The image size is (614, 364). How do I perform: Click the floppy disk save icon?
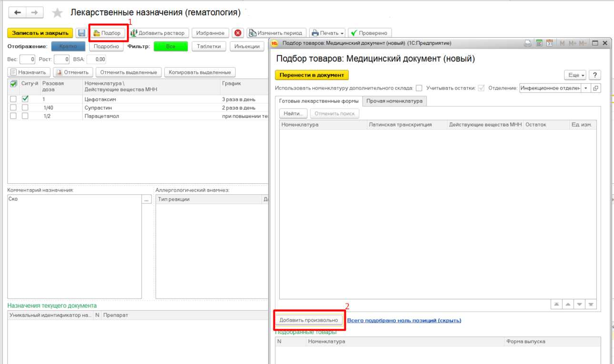81,33
